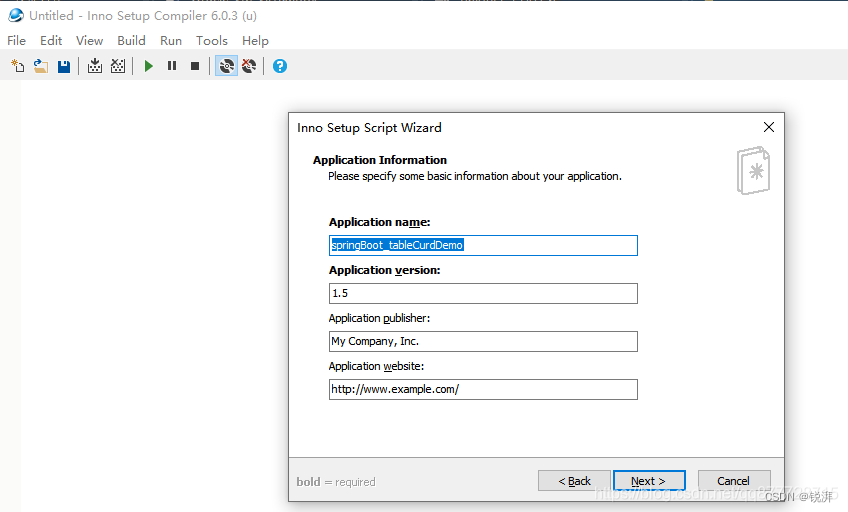Click the Open script folder icon
The image size is (848, 512).
[41, 66]
